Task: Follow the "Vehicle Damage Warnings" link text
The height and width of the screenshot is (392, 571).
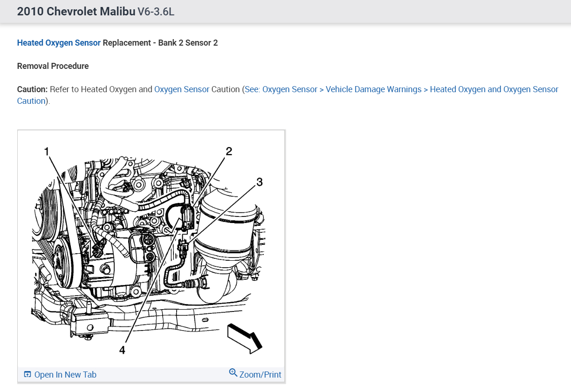Action: [x=373, y=89]
